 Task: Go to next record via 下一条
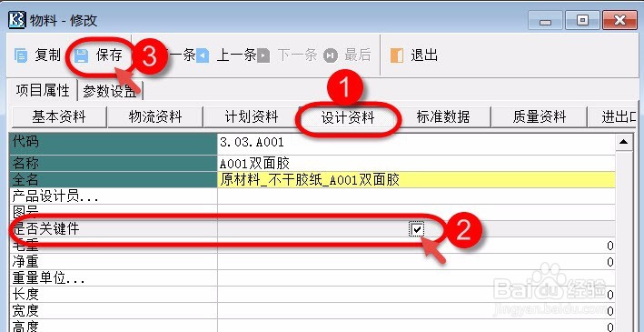coord(297,55)
